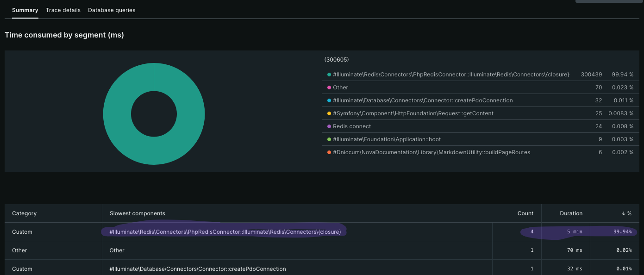Screen dimensions: 644x275
Task: Switch to the Summary tab
Action: 25,10
